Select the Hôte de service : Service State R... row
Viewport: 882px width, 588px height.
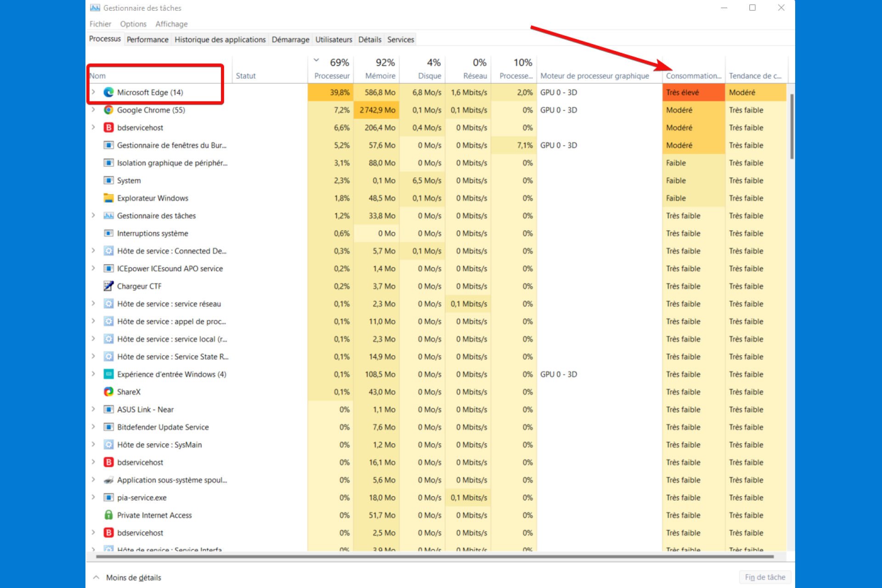click(x=436, y=356)
